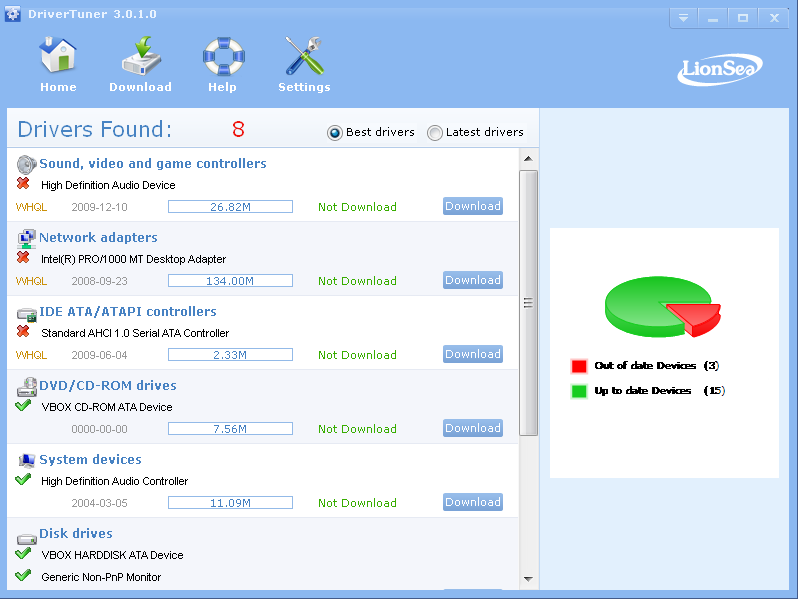Image resolution: width=798 pixels, height=599 pixels.
Task: Open Settings tools icon
Action: (x=304, y=57)
